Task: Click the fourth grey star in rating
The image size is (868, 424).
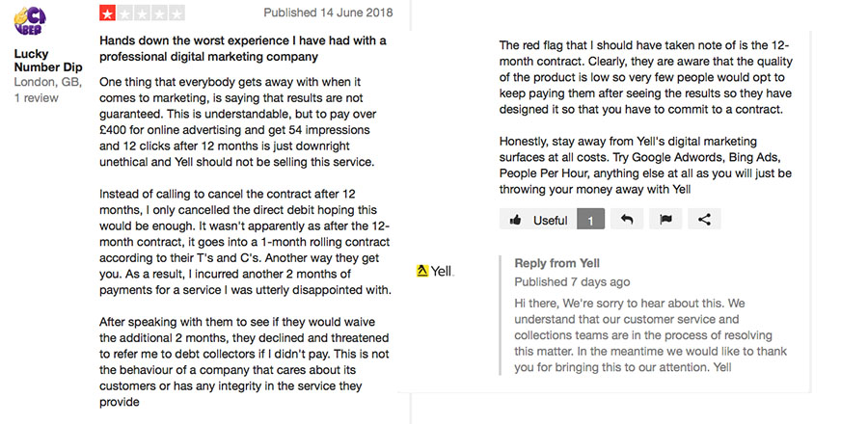Action: (x=159, y=13)
